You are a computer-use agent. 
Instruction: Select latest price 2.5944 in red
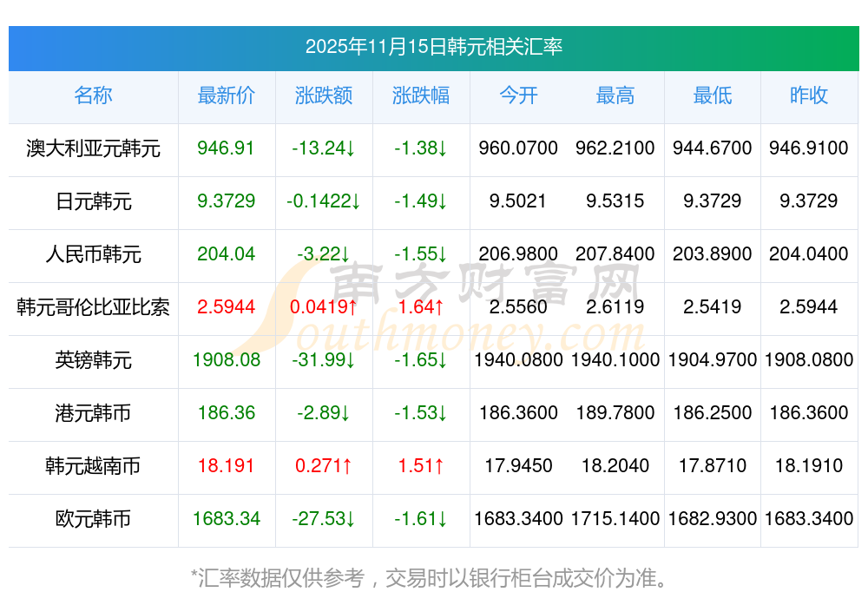[x=226, y=306]
